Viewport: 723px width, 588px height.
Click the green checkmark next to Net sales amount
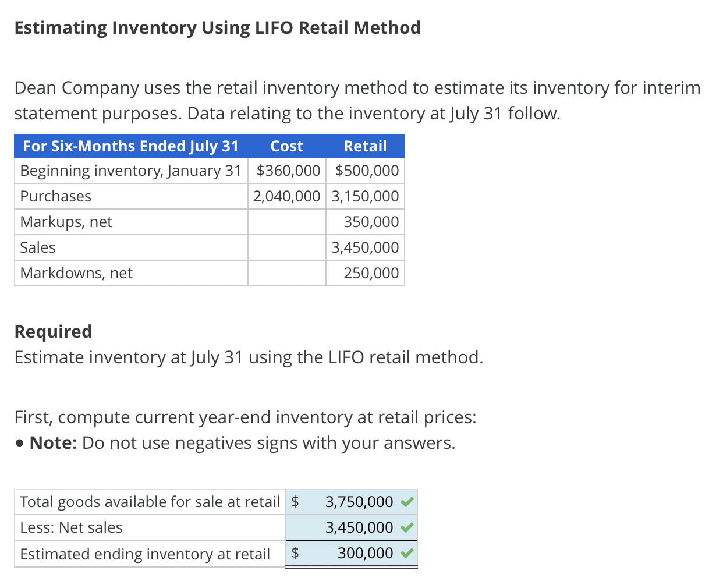[x=407, y=527]
